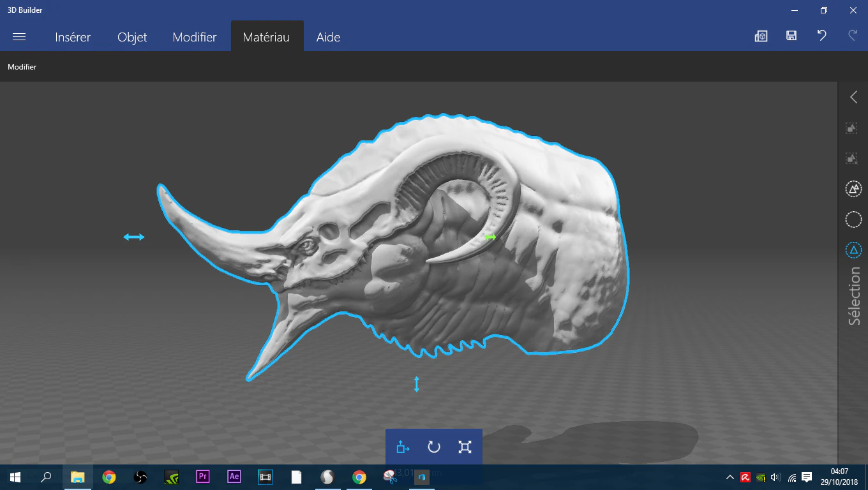The image size is (868, 490).
Task: Click the 3D Builder taskbar icon
Action: pyautogui.click(x=421, y=477)
